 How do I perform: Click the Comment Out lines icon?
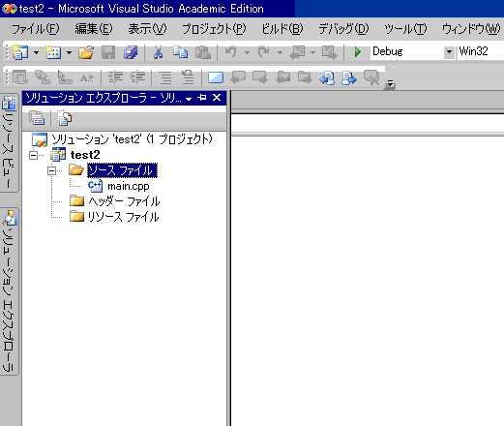[x=165, y=77]
